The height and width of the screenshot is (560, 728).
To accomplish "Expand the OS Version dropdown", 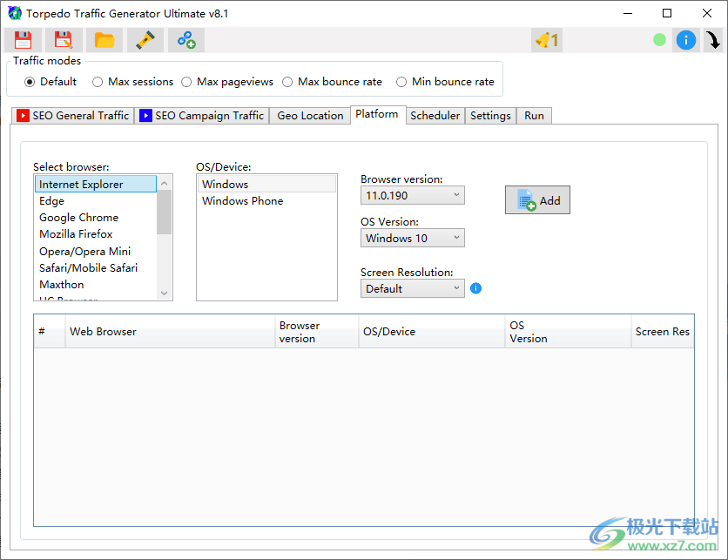I will [x=412, y=239].
